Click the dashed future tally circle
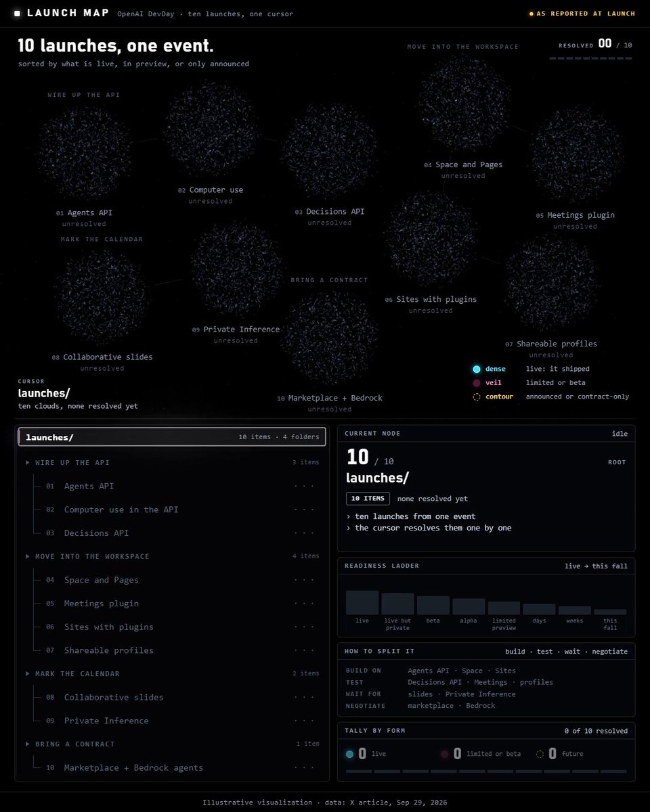The width and height of the screenshot is (650, 812). pos(540,754)
